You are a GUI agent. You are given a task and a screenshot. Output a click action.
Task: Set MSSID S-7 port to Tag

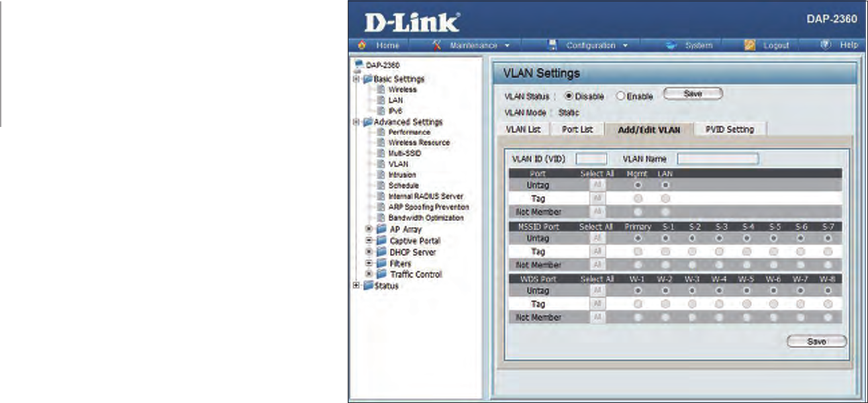coord(828,251)
